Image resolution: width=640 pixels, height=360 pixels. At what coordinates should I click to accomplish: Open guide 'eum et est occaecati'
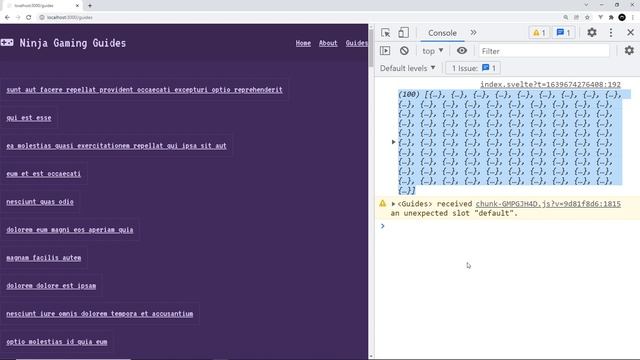pyautogui.click(x=44, y=174)
